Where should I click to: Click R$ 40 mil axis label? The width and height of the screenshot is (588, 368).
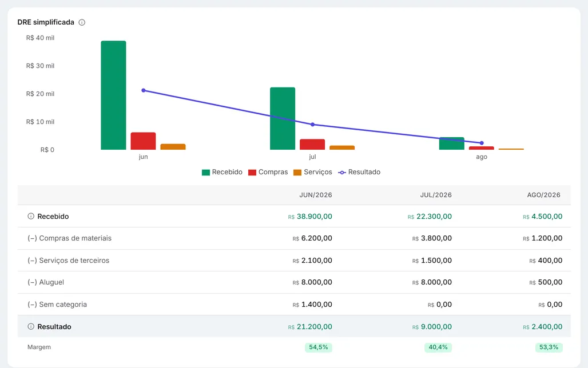point(40,38)
